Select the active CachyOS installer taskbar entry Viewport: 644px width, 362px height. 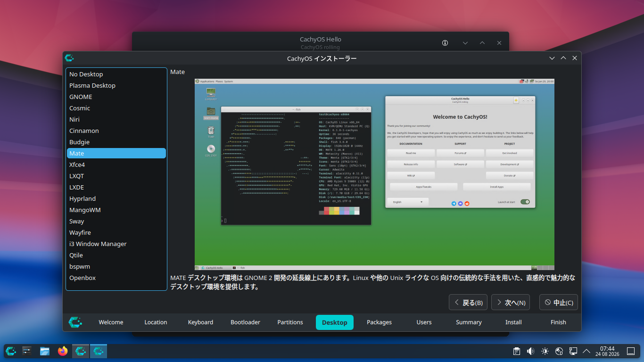[99, 351]
